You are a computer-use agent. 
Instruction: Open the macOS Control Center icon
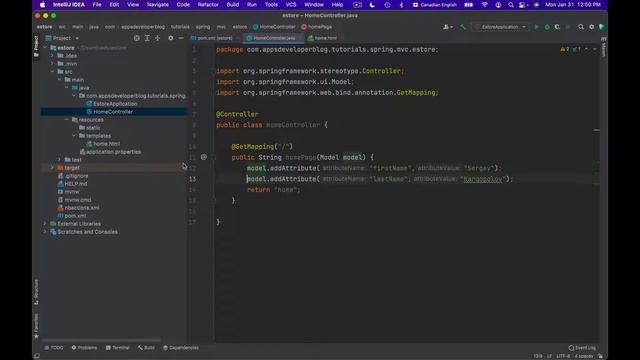pos(522,5)
